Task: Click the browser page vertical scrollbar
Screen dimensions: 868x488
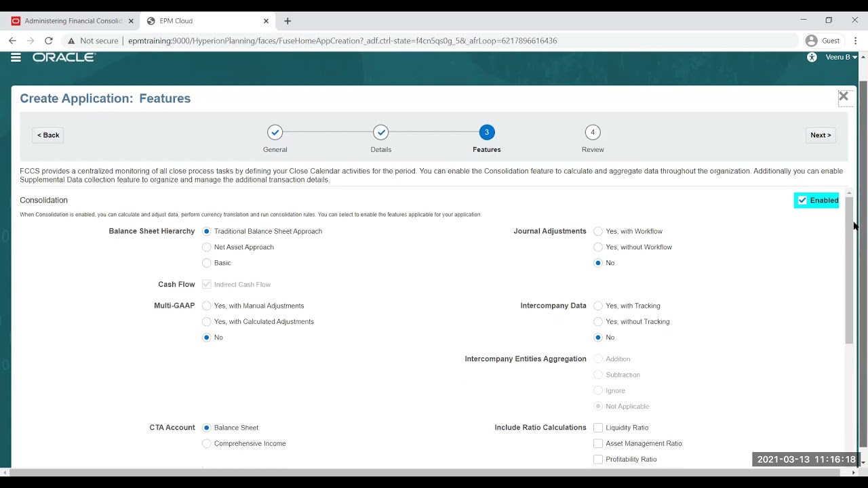Action: [863, 264]
